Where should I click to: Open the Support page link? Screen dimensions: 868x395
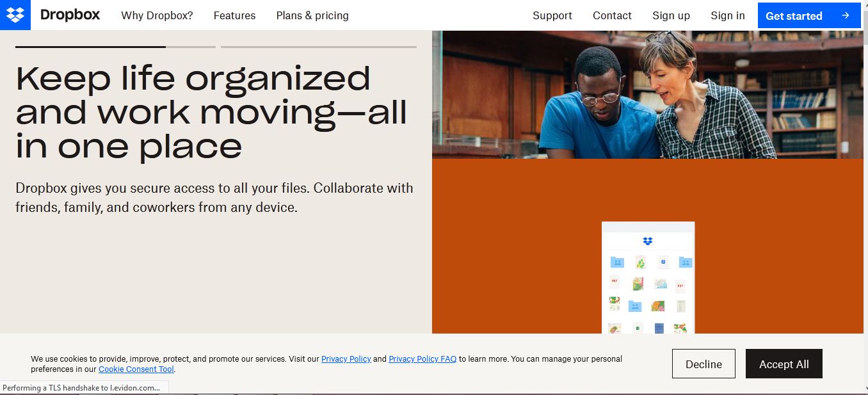[x=552, y=15]
